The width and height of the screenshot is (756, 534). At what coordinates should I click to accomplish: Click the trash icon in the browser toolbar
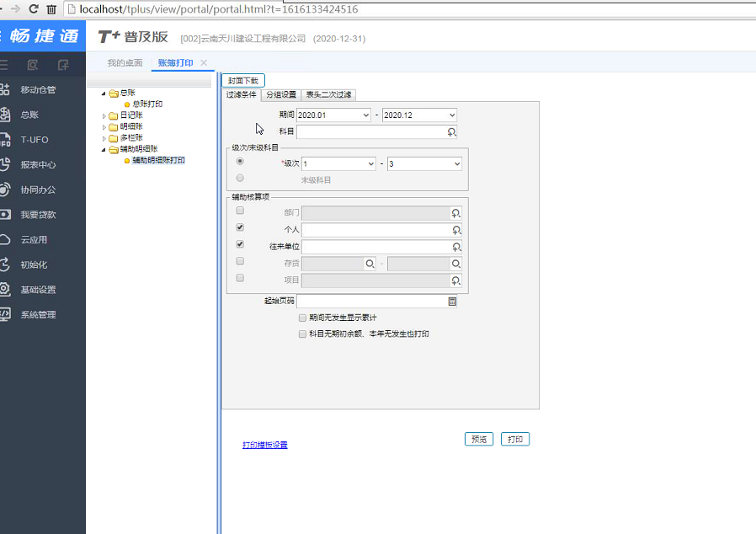tap(51, 9)
